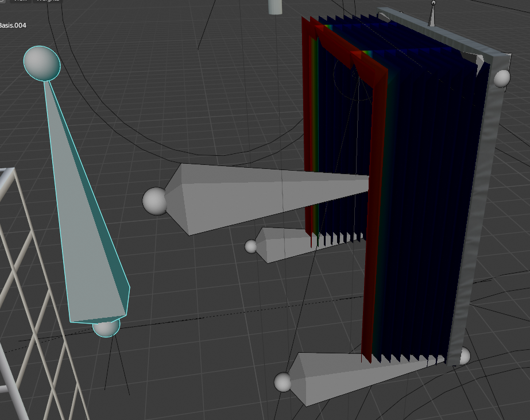Click the sphere joint of the large center bone
530x420 pixels.
(154, 201)
